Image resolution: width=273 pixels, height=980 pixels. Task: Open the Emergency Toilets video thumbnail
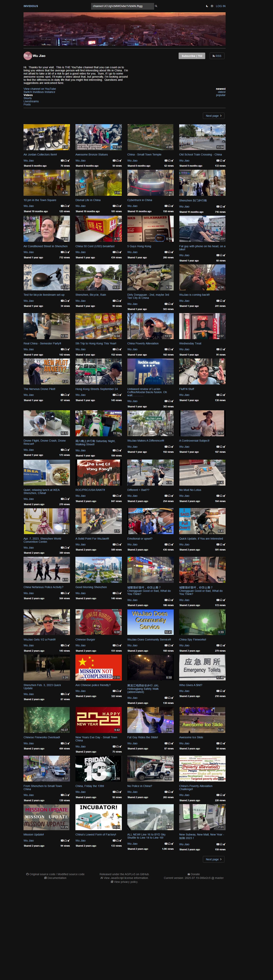pos(202,667)
